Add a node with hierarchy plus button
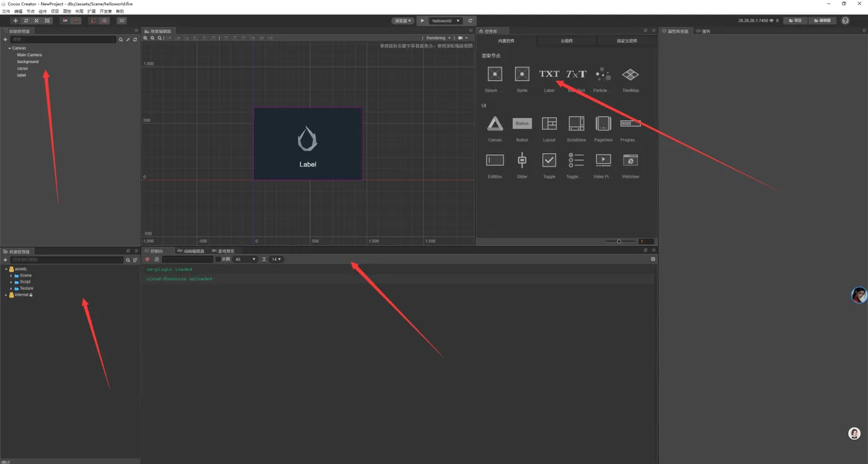The height and width of the screenshot is (464, 868). 5,40
